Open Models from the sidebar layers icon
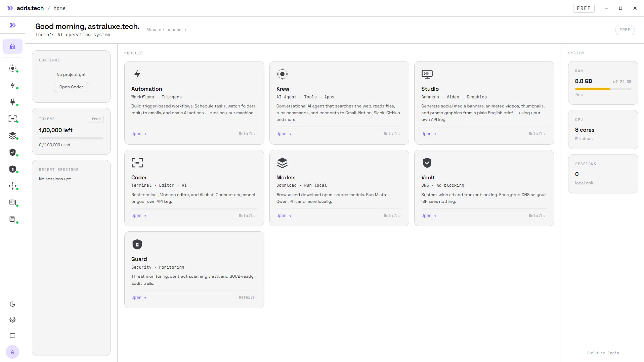 pyautogui.click(x=12, y=136)
